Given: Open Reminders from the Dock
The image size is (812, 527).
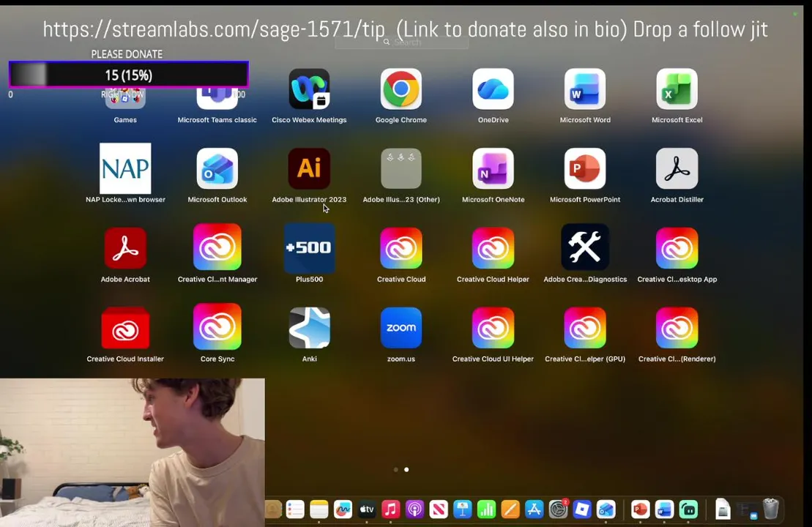Looking at the screenshot, I should point(295,509).
